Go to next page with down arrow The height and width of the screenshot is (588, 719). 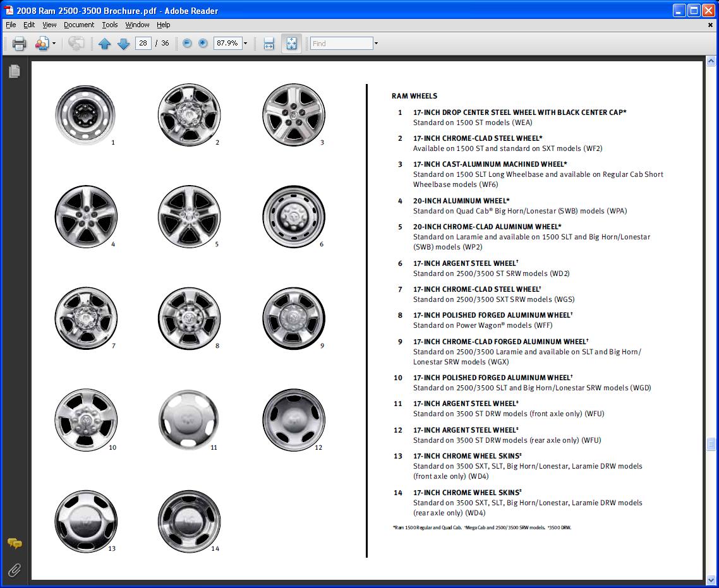[x=124, y=44]
